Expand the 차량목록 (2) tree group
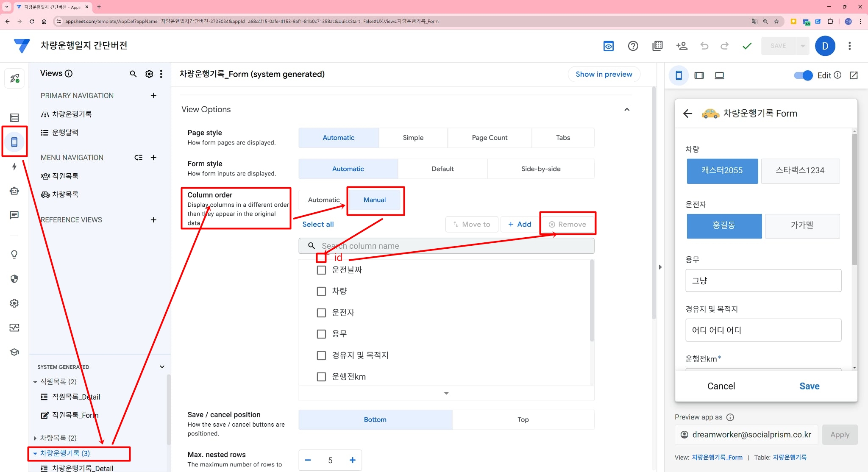868x472 pixels. pyautogui.click(x=35, y=438)
